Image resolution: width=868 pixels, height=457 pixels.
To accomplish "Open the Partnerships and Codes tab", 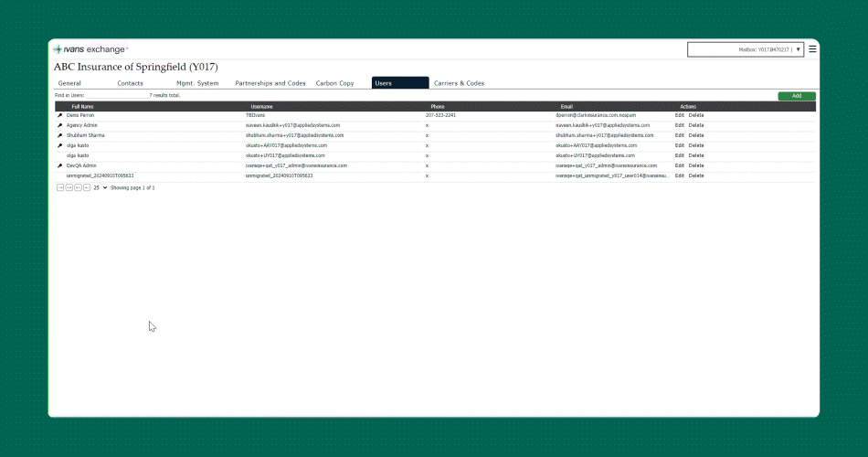I will (x=270, y=83).
